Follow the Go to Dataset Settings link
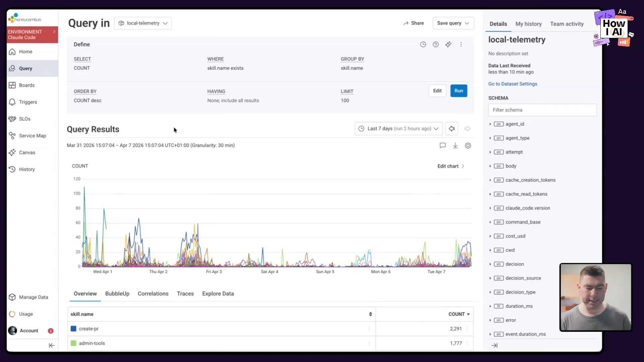 point(513,84)
